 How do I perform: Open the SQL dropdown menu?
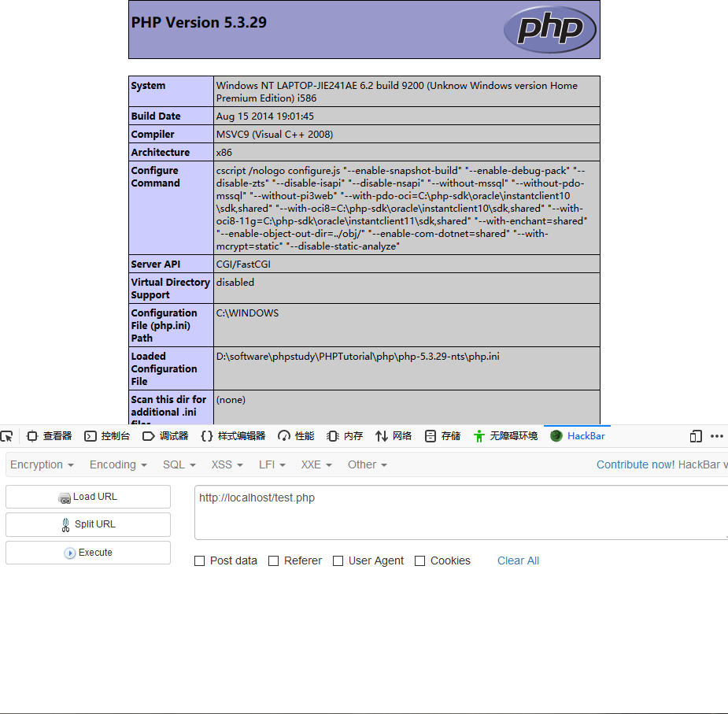point(179,464)
